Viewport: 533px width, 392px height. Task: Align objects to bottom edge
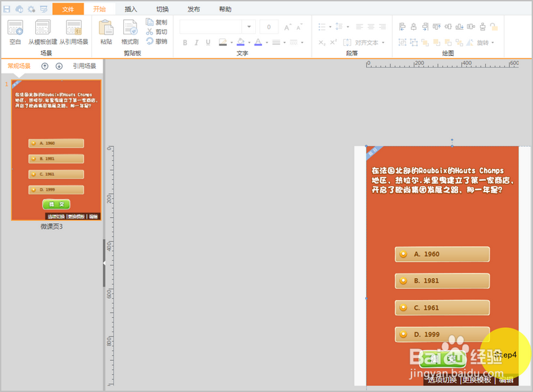pyautogui.click(x=459, y=26)
